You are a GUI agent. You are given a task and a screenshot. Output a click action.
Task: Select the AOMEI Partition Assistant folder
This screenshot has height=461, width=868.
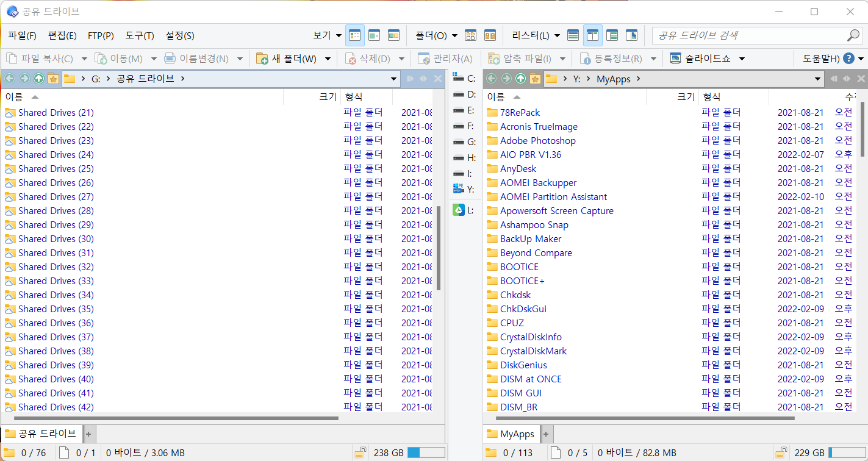[x=547, y=197]
